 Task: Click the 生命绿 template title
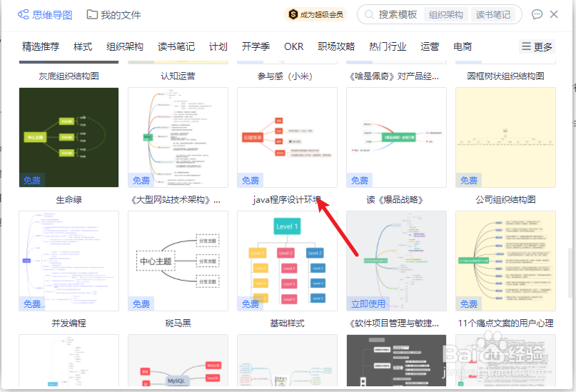pos(69,200)
